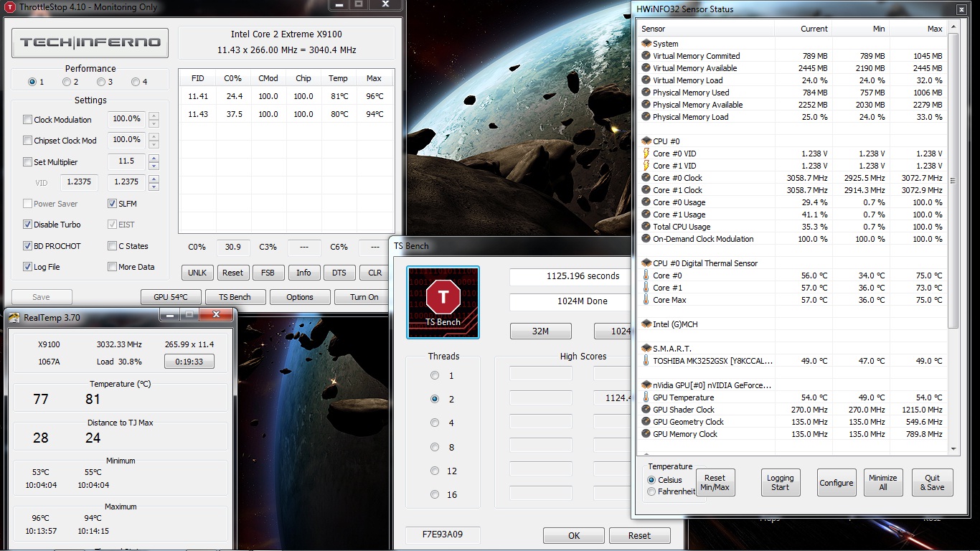Click the RealTemp title bar icon
Image resolution: width=980 pixels, height=551 pixels.
pos(14,318)
